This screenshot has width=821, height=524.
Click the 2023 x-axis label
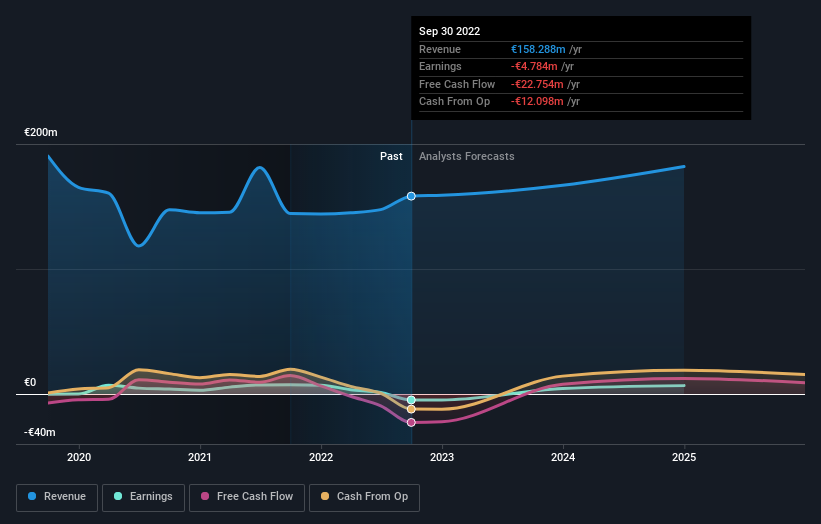(x=442, y=457)
